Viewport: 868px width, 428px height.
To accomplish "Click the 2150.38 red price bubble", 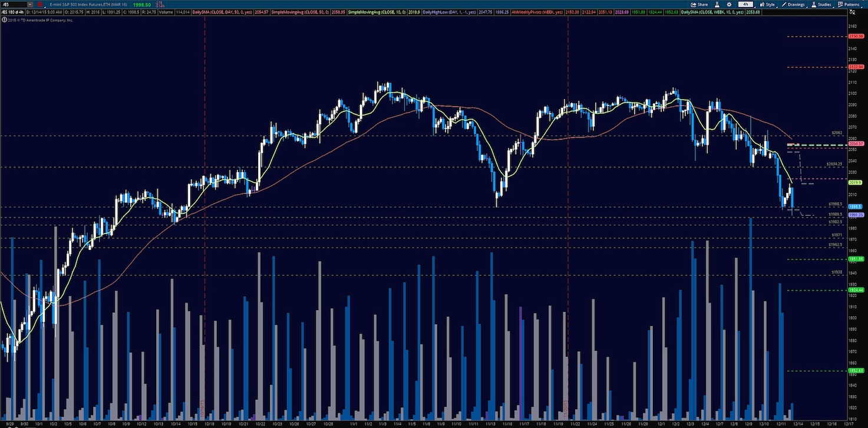I will pyautogui.click(x=856, y=36).
